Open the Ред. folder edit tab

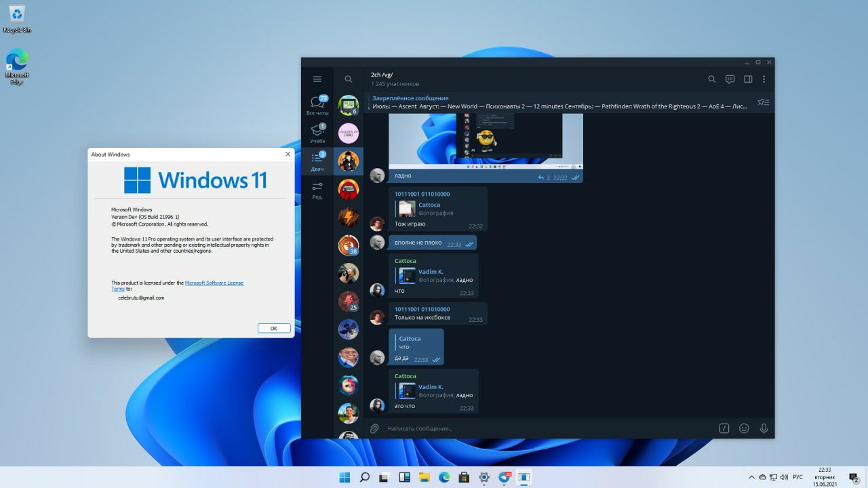[317, 190]
